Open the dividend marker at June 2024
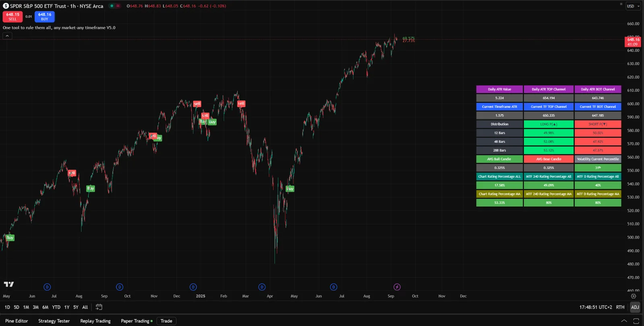The image size is (644, 326). (x=47, y=287)
